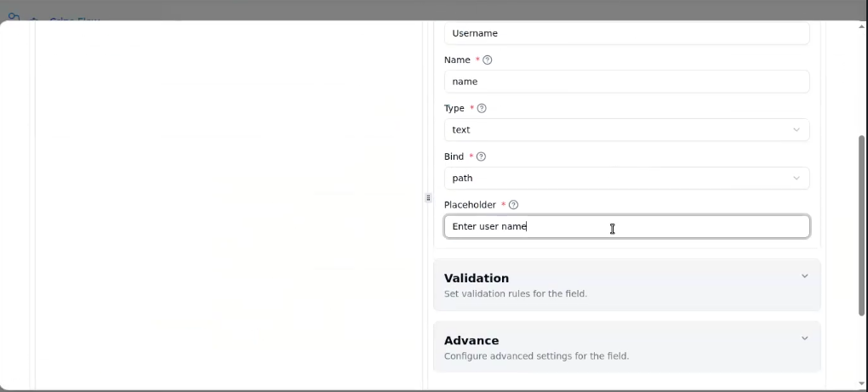Focus the Username input field
Screen dimensions: 868x392
tap(626, 34)
